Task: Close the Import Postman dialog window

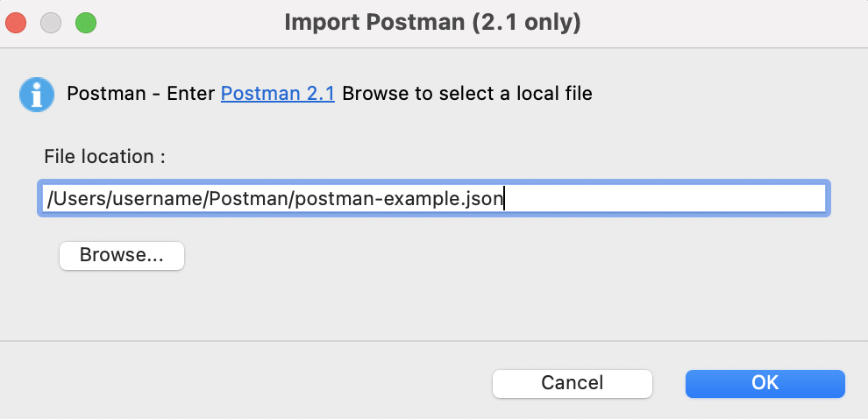Action: [x=16, y=22]
